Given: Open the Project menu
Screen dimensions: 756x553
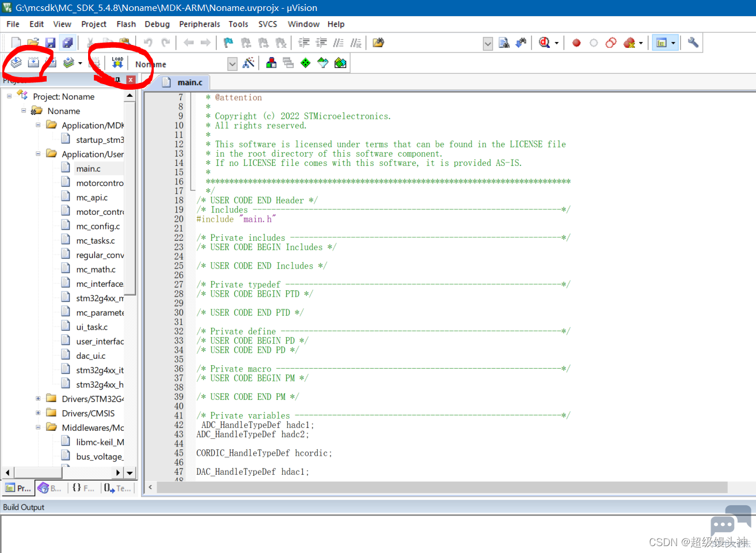Looking at the screenshot, I should pos(94,24).
